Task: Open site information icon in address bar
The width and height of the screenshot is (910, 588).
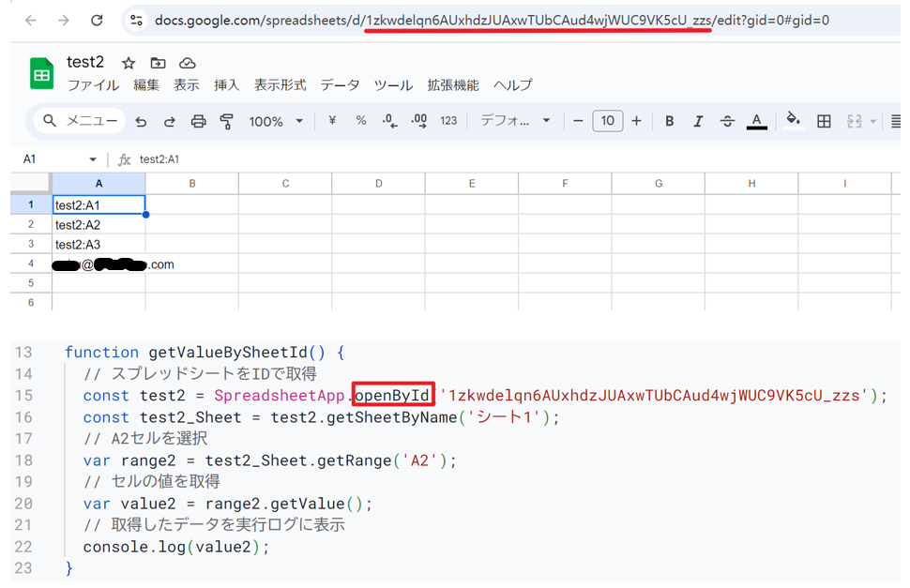Action: point(136,21)
